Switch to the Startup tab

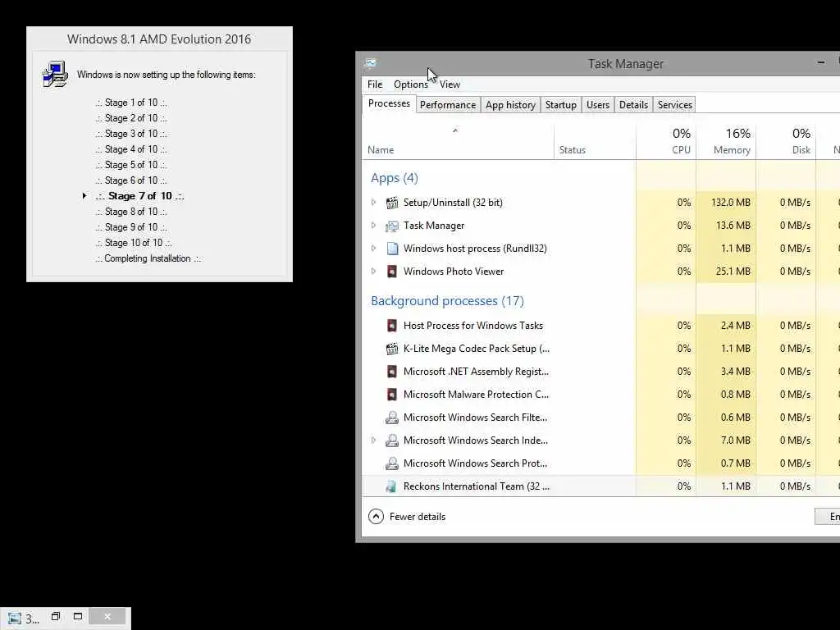(x=561, y=105)
